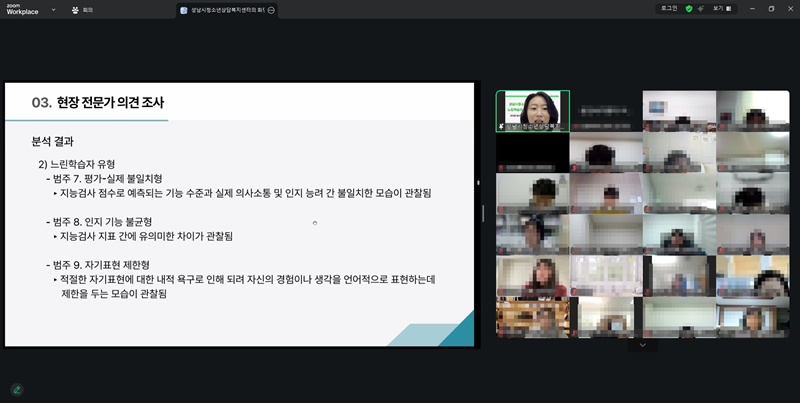Click the bottom-left participant video tile

tap(532, 318)
